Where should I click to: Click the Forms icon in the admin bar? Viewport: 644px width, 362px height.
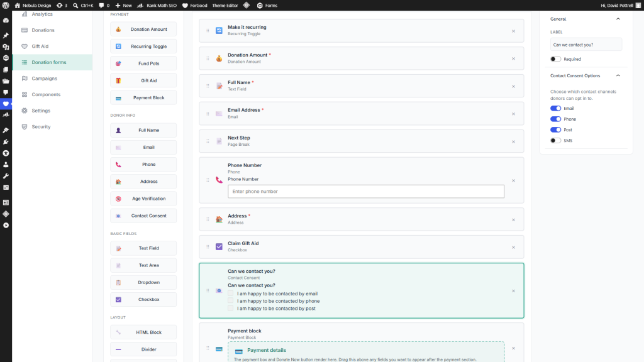click(260, 5)
